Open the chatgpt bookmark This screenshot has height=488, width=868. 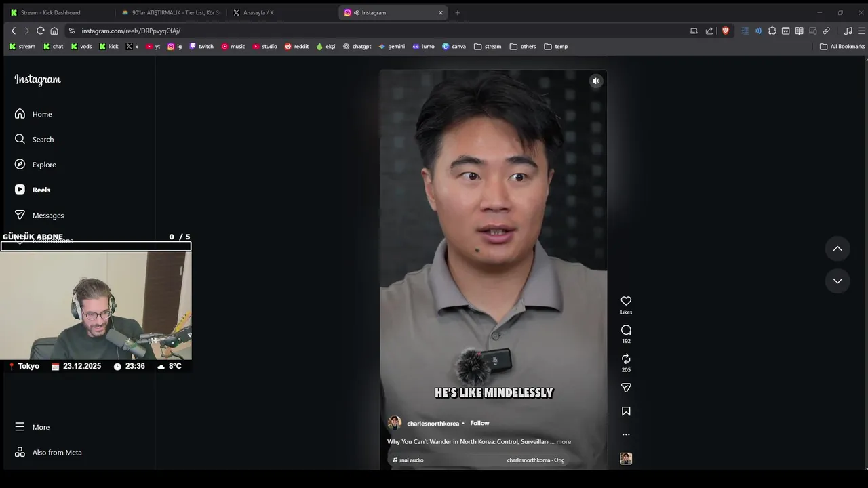[x=357, y=47]
